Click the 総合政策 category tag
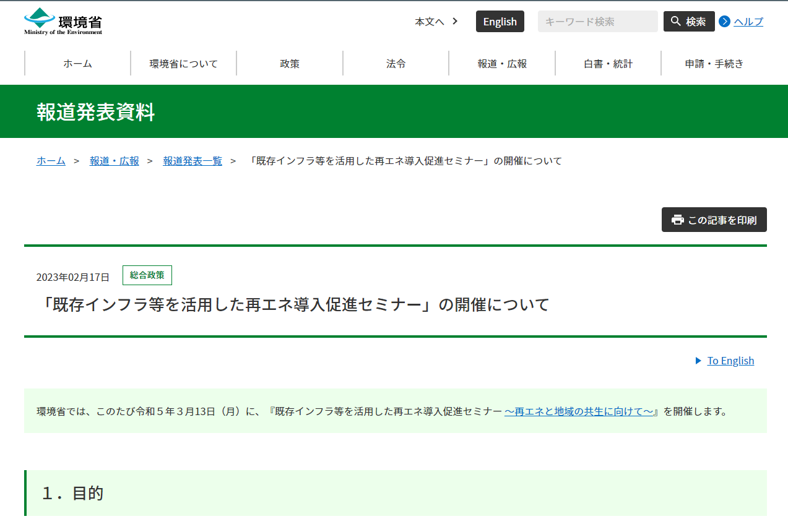Viewport: 788px width, 532px height. click(x=147, y=275)
